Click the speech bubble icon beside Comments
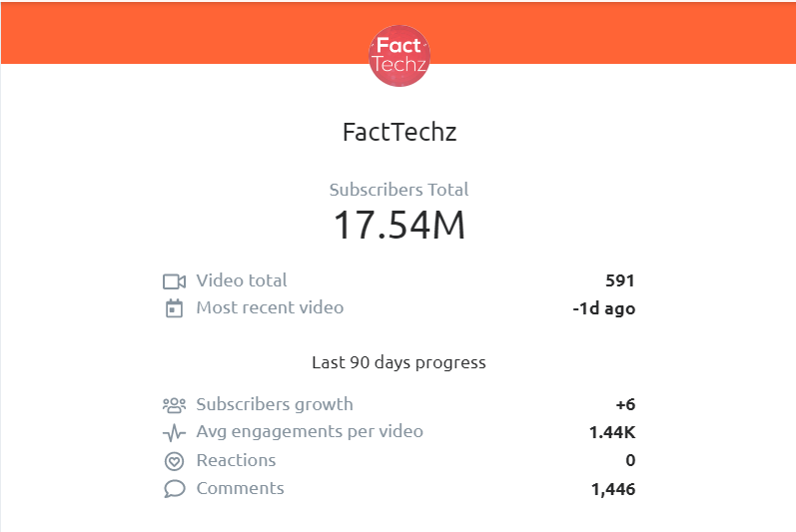Viewport: 796px width, 532px height. click(174, 489)
